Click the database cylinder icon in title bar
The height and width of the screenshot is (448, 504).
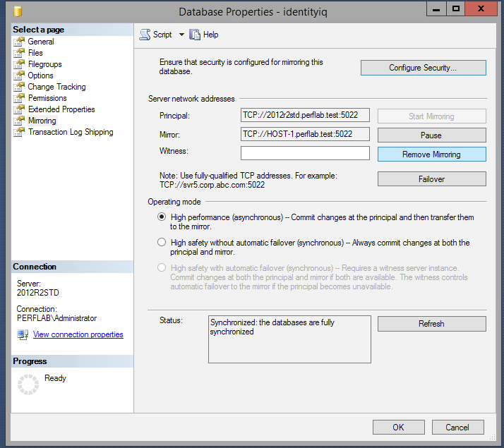click(x=18, y=11)
